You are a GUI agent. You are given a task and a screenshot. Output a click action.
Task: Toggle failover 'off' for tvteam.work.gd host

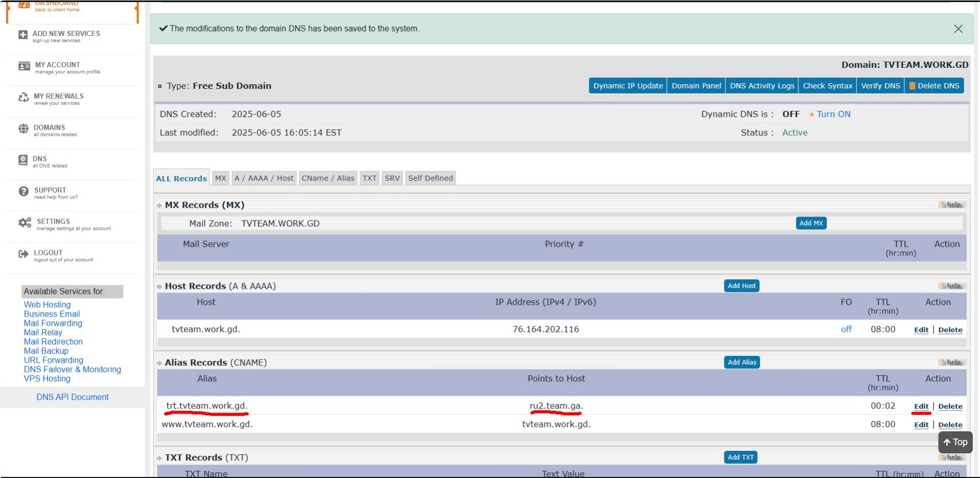click(x=846, y=329)
